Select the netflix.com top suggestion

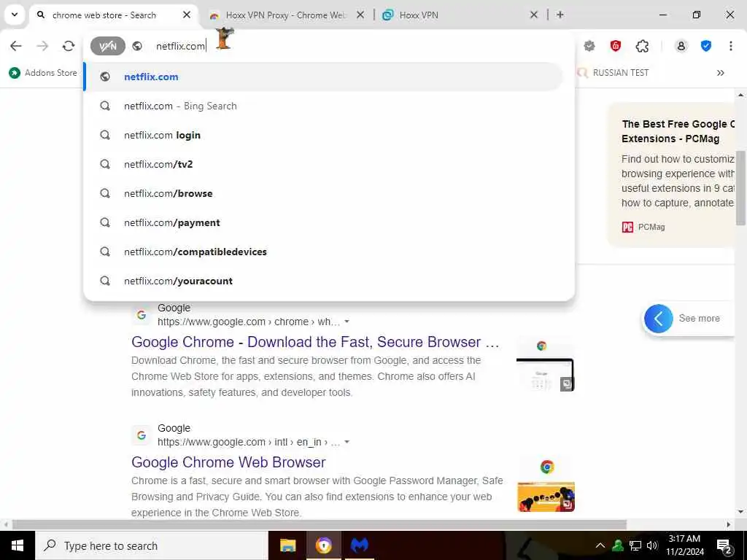(x=323, y=77)
